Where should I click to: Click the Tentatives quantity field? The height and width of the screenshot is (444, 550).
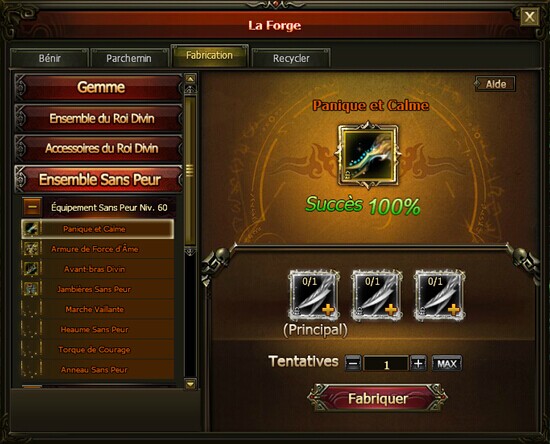(386, 364)
